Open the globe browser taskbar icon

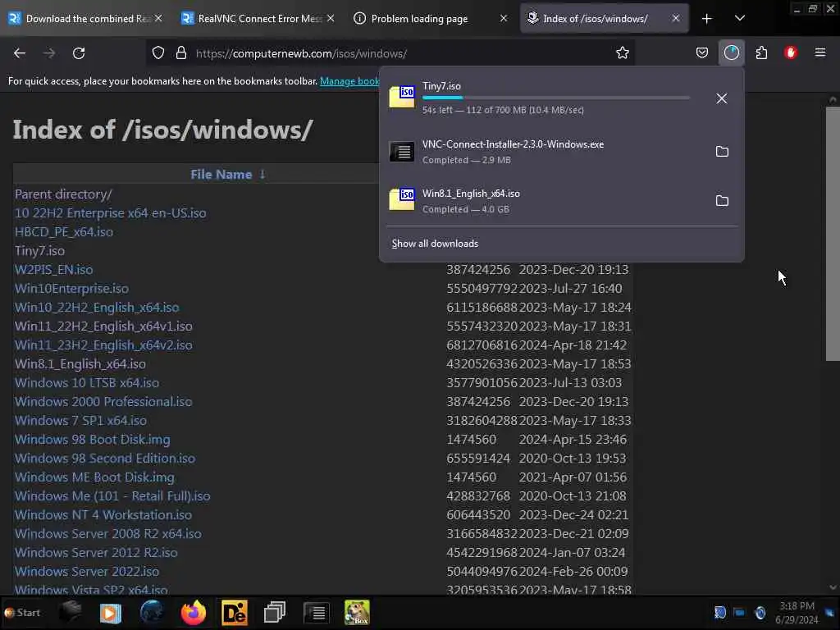pyautogui.click(x=152, y=613)
